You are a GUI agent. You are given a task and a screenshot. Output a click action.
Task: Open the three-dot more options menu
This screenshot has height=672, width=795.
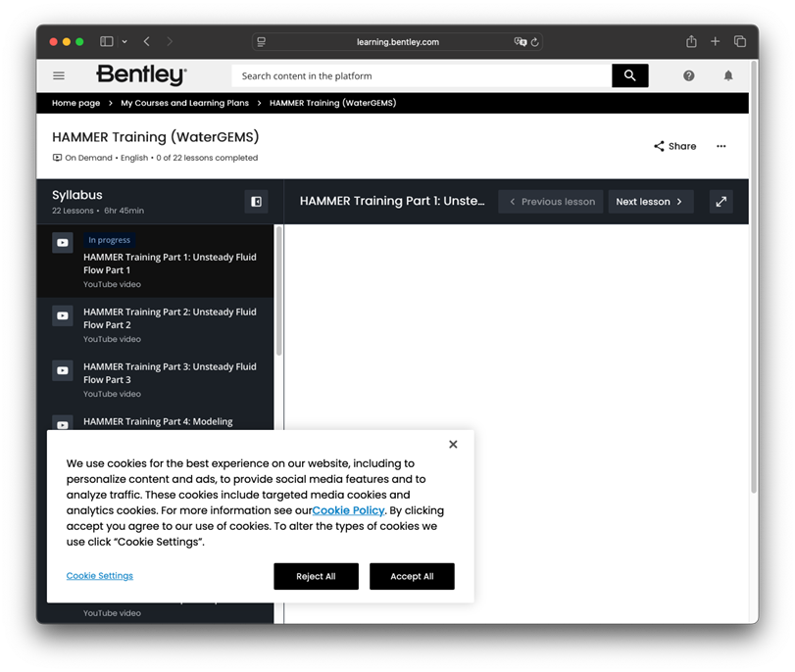(x=720, y=146)
